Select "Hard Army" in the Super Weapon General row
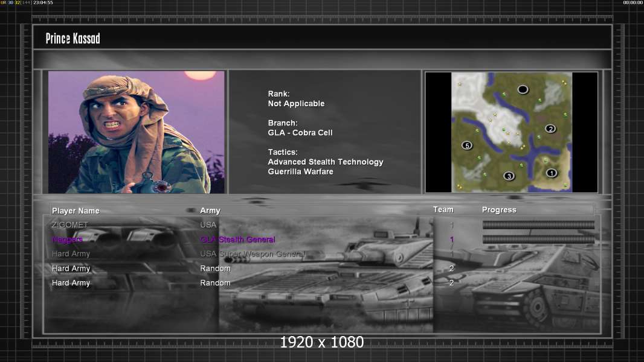Viewport: 644px width, 362px height. coord(71,254)
